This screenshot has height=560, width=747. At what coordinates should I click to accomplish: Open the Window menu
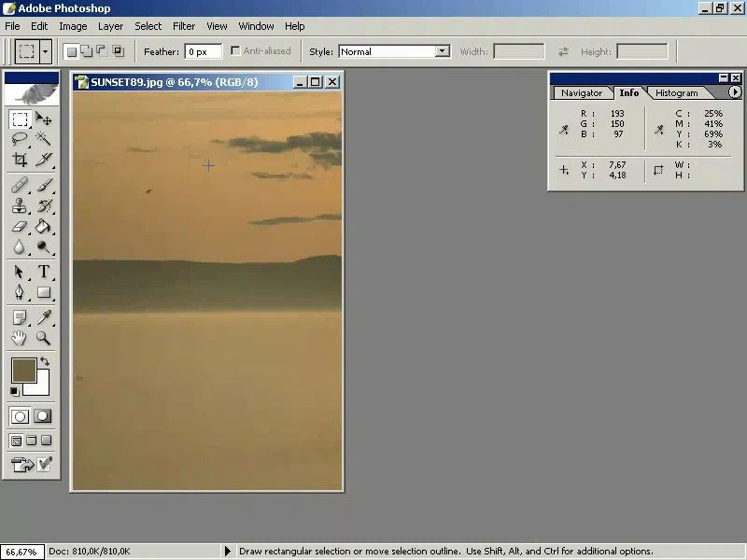256,26
